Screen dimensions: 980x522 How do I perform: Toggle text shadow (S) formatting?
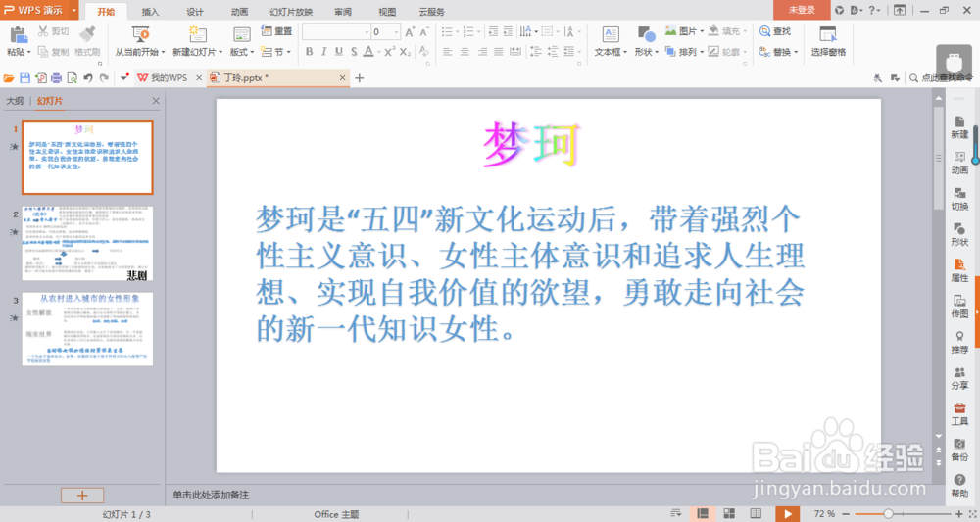(x=354, y=52)
